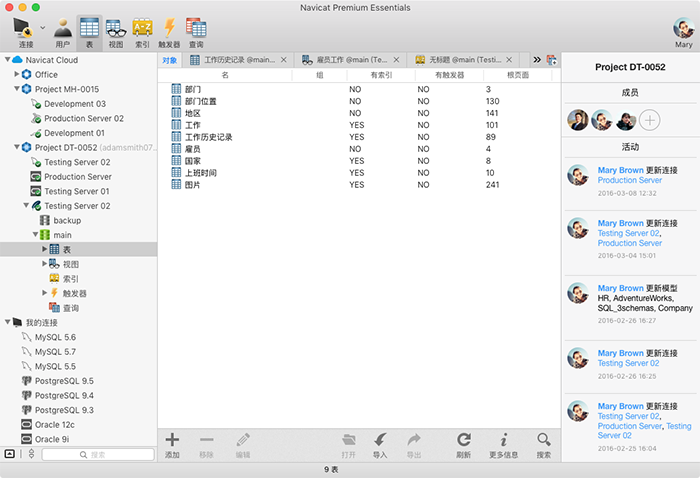Screen dimensions: 700x478
Task: Collapse the main database node
Action: coord(35,234)
